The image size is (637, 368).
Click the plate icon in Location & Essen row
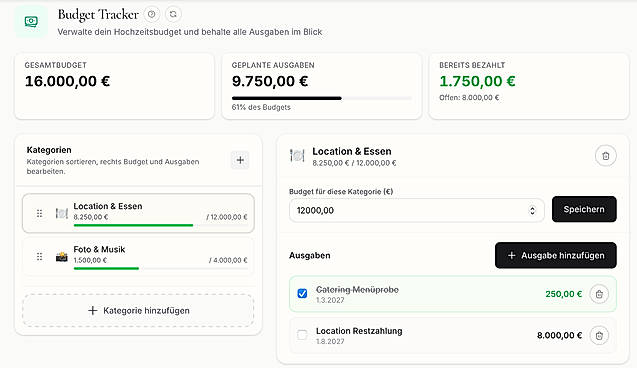[x=62, y=213]
